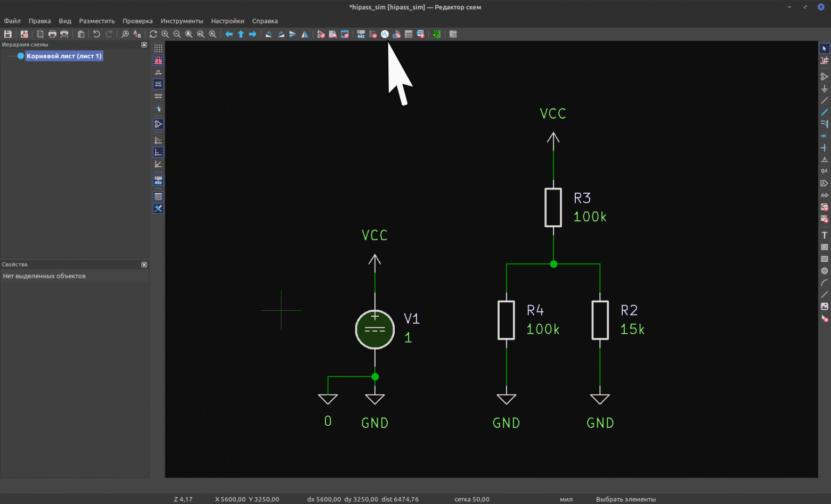Open the Разместить menu
The height and width of the screenshot is (504, 831).
96,21
